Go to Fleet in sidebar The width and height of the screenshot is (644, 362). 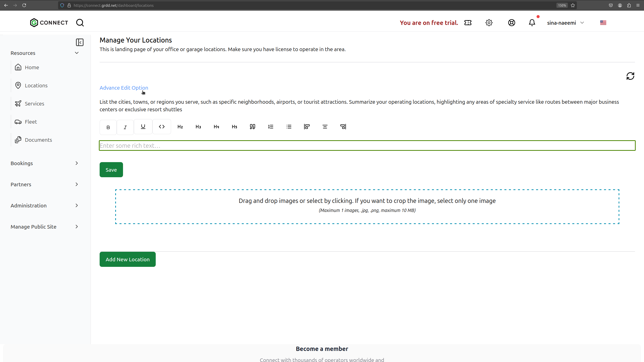(x=31, y=122)
